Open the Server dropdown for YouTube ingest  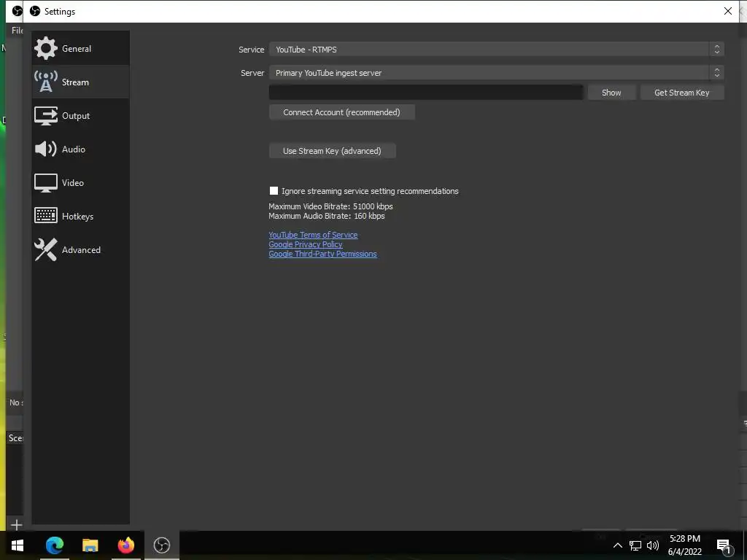pyautogui.click(x=496, y=73)
